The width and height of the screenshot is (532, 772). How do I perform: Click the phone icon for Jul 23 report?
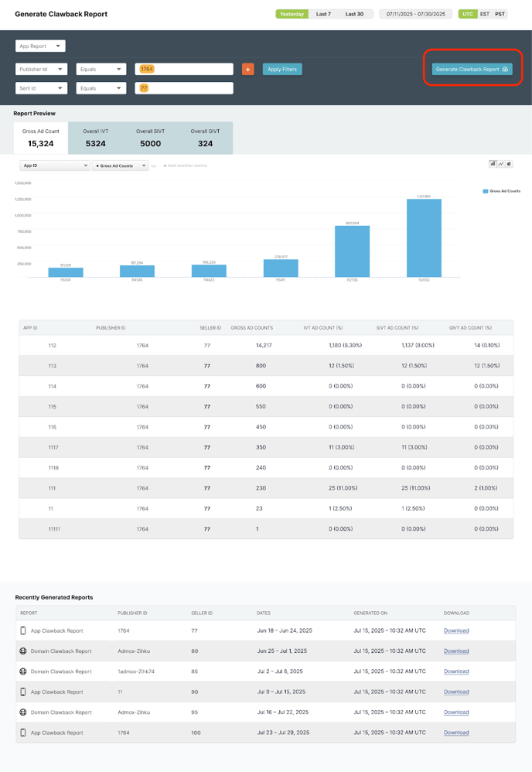pyautogui.click(x=23, y=733)
